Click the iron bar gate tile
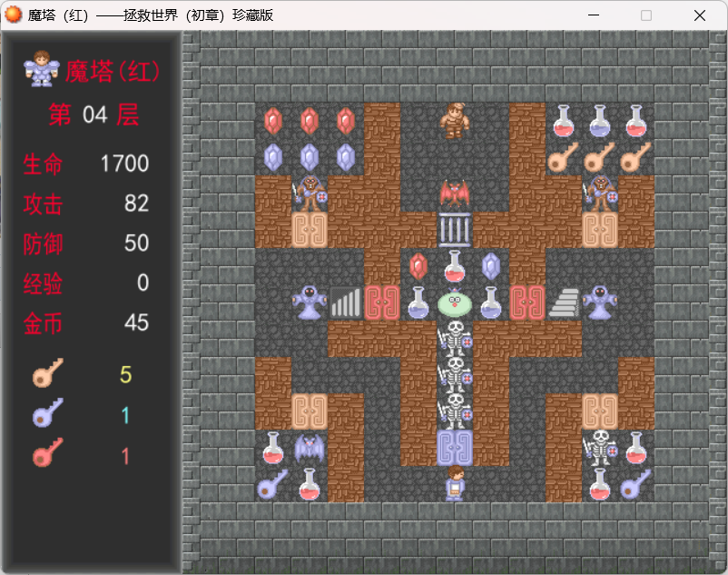The image size is (728, 575). [455, 230]
